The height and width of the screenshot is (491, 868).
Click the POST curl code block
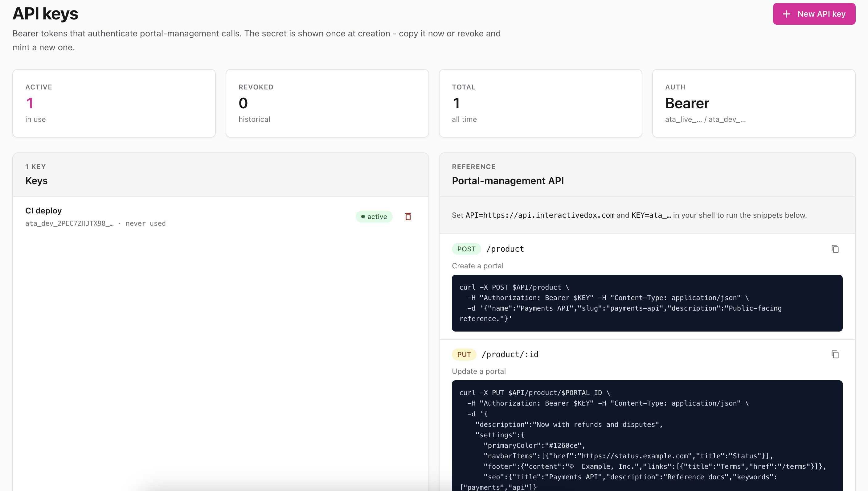[x=647, y=303]
